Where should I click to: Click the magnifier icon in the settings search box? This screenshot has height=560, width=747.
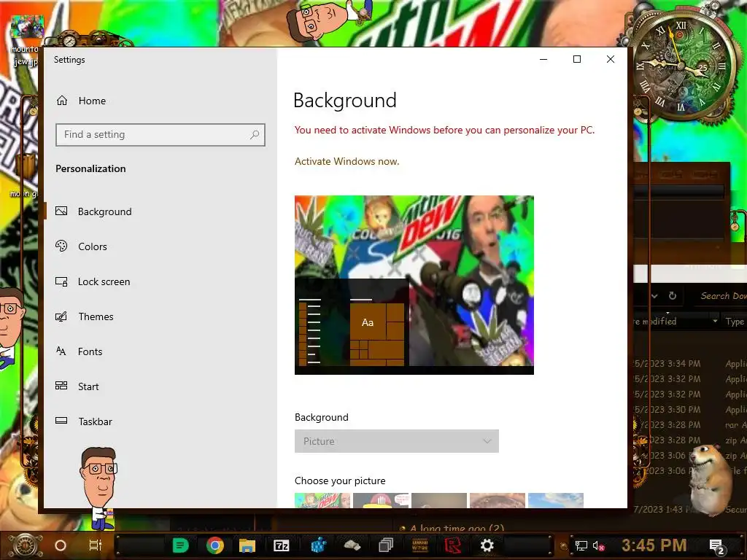[255, 135]
